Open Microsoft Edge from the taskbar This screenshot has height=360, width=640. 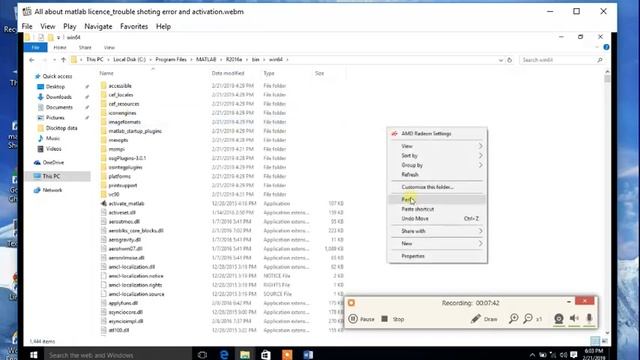(x=224, y=355)
